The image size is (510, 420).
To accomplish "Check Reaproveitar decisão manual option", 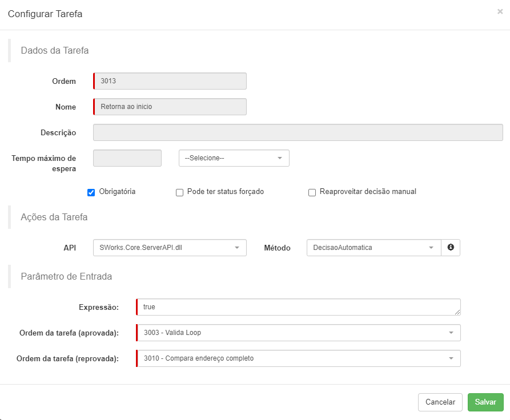I will (312, 192).
